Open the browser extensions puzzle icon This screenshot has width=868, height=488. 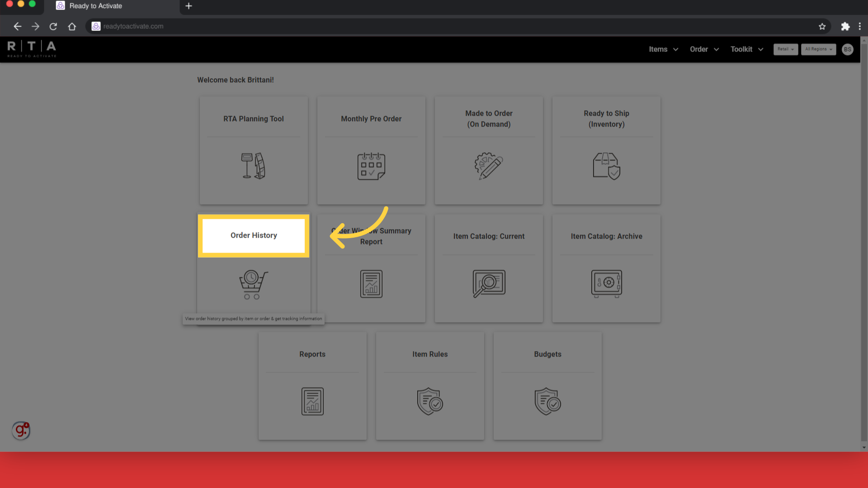point(845,26)
